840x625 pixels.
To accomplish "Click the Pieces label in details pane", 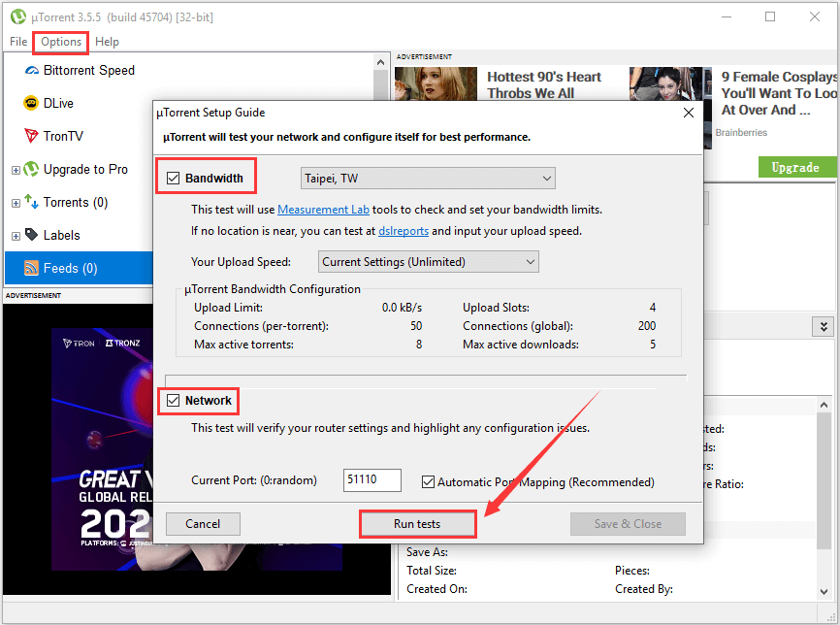I will pyautogui.click(x=632, y=571).
